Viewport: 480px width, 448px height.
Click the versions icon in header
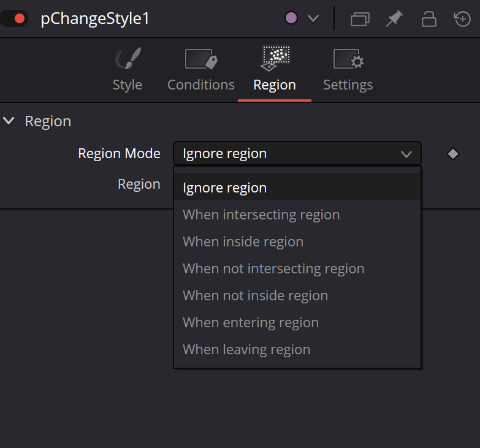(360, 19)
